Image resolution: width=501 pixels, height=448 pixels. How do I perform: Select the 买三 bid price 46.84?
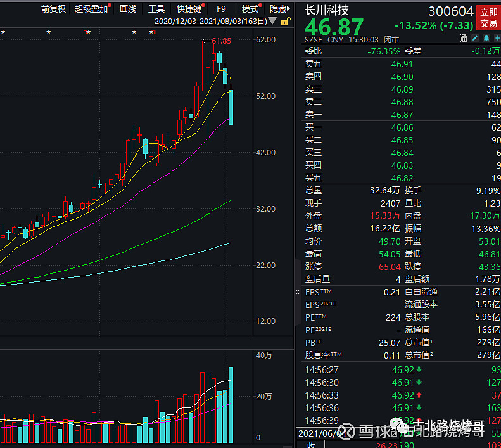point(402,153)
